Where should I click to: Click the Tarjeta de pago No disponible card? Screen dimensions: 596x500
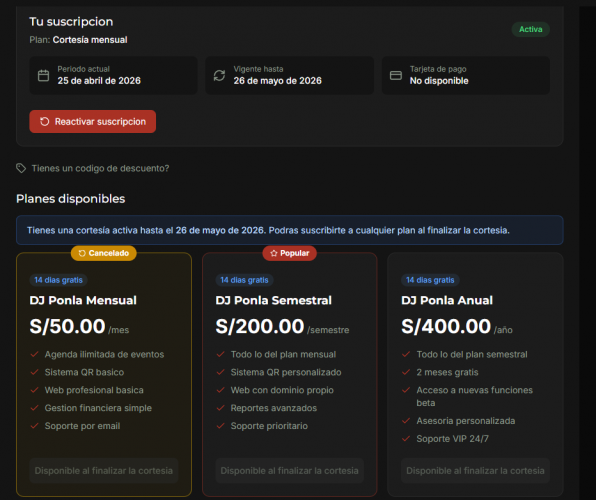[x=466, y=75]
